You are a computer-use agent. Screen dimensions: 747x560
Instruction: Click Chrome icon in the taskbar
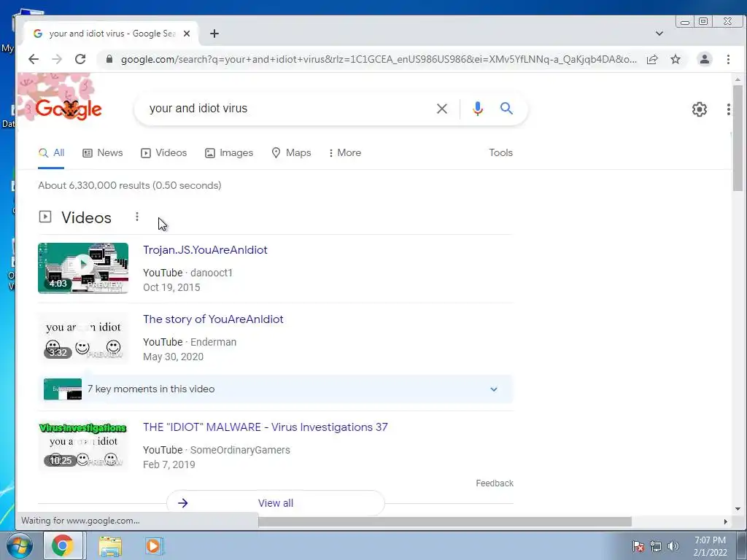[63, 545]
